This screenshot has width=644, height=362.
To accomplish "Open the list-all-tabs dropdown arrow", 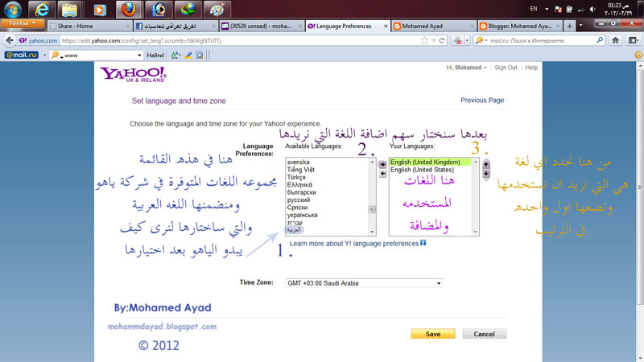I will [580, 26].
